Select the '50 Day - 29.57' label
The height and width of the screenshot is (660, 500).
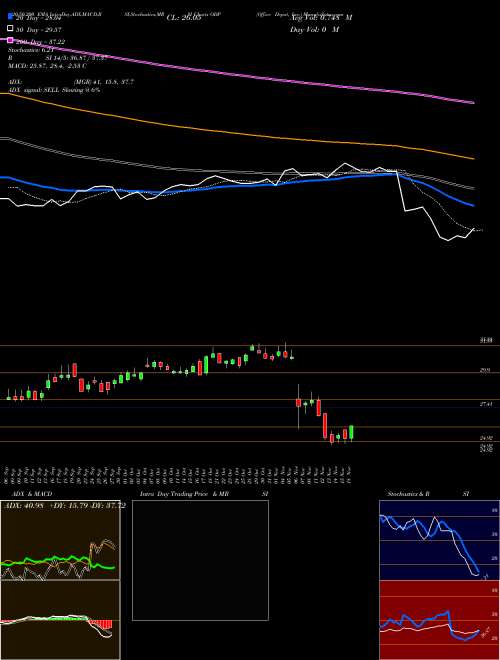click(x=38, y=29)
